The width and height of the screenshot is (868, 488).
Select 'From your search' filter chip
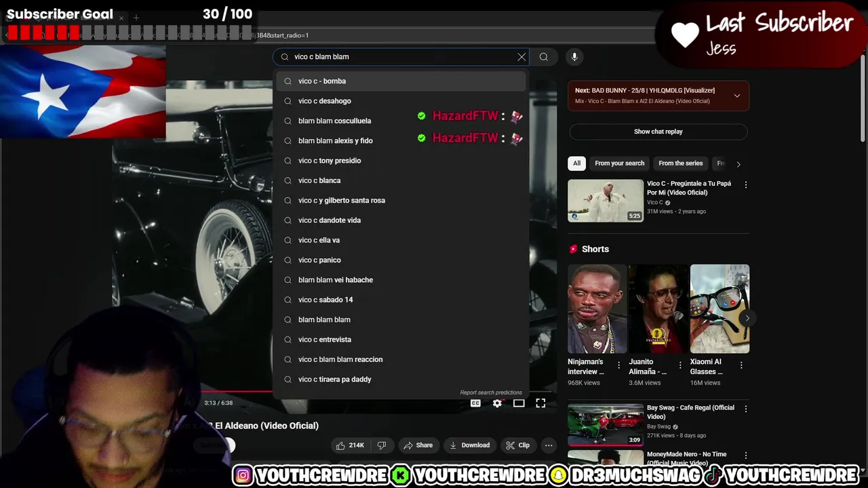tap(619, 163)
